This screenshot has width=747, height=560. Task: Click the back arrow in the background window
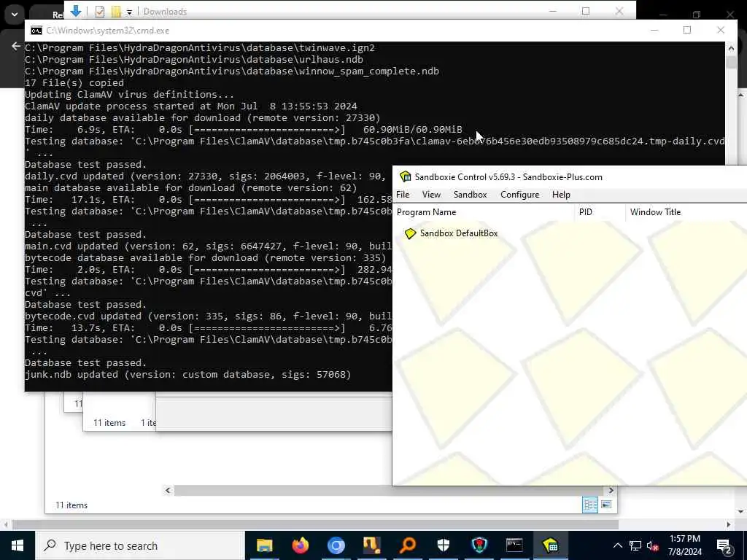[x=16, y=46]
